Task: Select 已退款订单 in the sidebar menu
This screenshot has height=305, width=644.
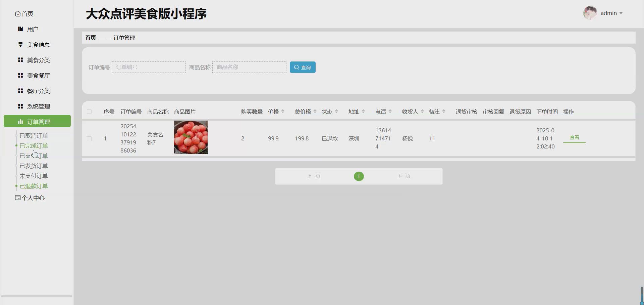Action: coord(34,186)
